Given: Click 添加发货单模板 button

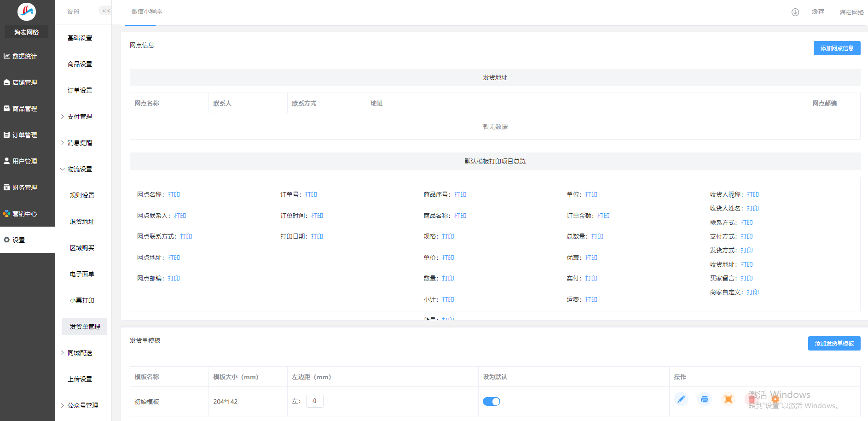Looking at the screenshot, I should (834, 343).
